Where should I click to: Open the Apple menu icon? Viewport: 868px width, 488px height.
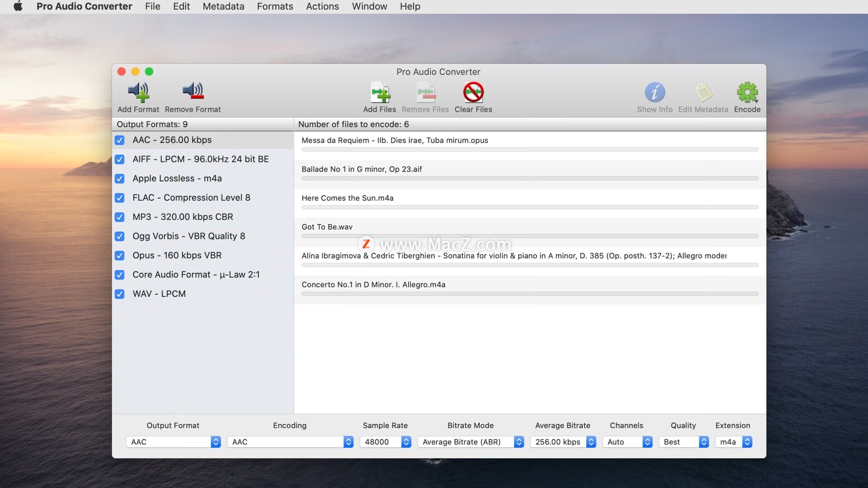18,6
